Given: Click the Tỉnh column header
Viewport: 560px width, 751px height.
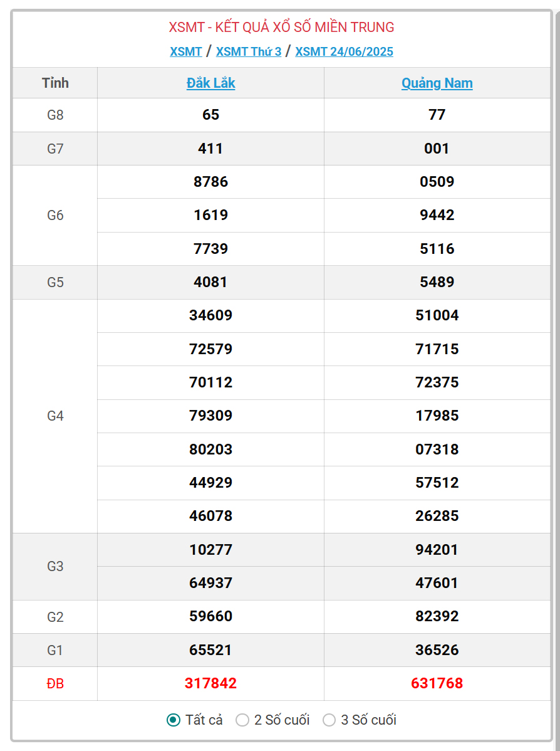Looking at the screenshot, I should [55, 83].
